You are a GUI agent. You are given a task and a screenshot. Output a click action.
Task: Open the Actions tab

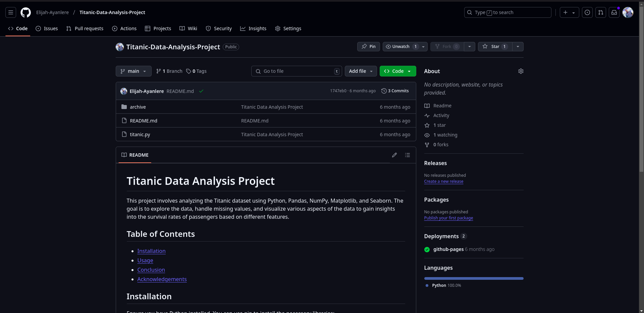pos(124,29)
